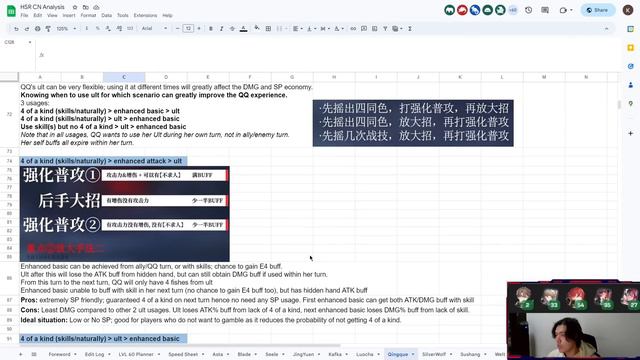Viewport: 640px width, 360px height.
Task: Open the Maps icon in side panel
Action: pyautogui.click(x=631, y=104)
